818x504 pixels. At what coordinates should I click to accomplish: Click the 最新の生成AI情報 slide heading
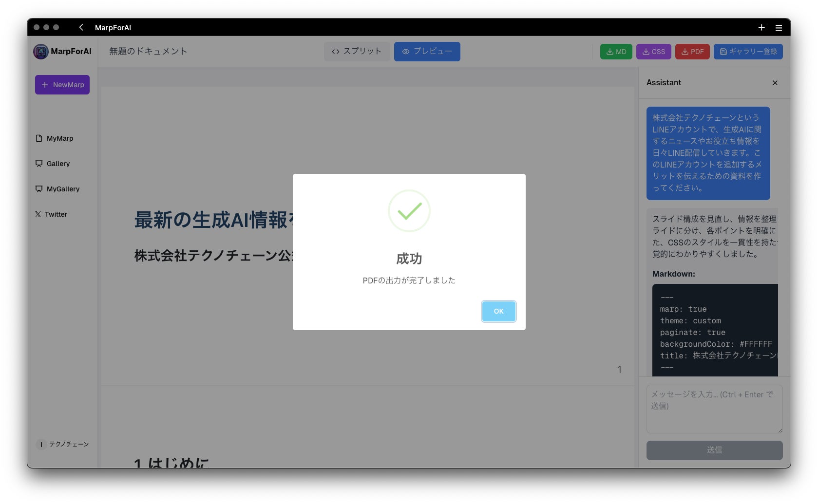[213, 220]
